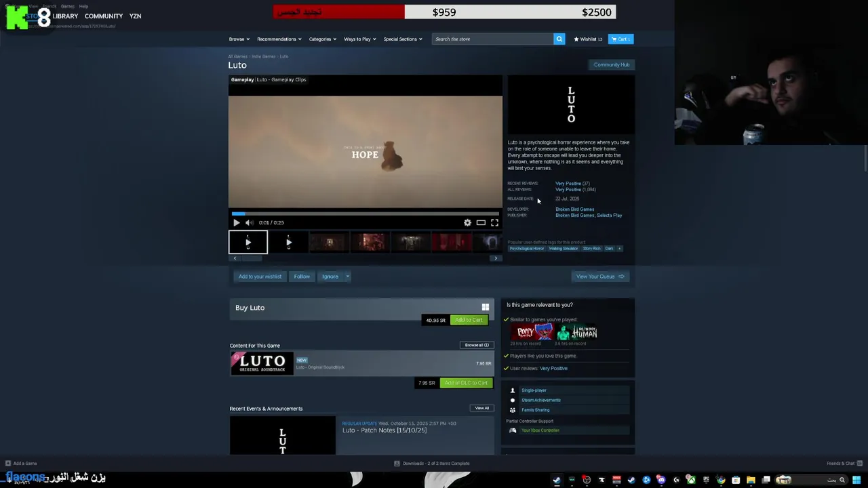This screenshot has height=488, width=868.
Task: Open Luto Patch Notes announcement
Action: pos(384,430)
